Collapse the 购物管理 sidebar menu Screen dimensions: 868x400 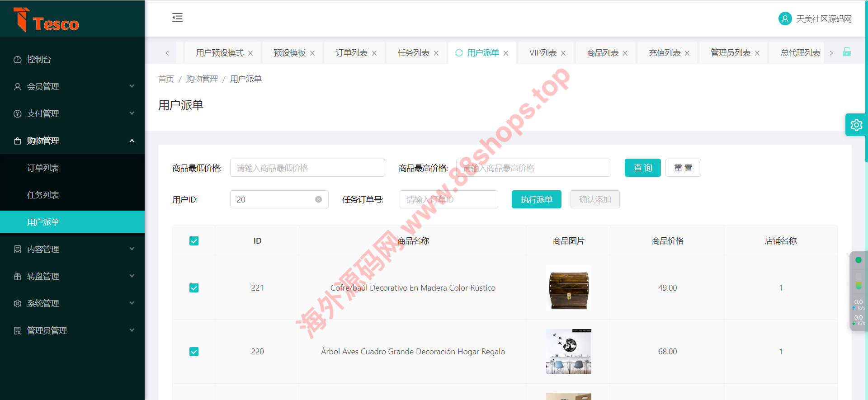tap(72, 141)
